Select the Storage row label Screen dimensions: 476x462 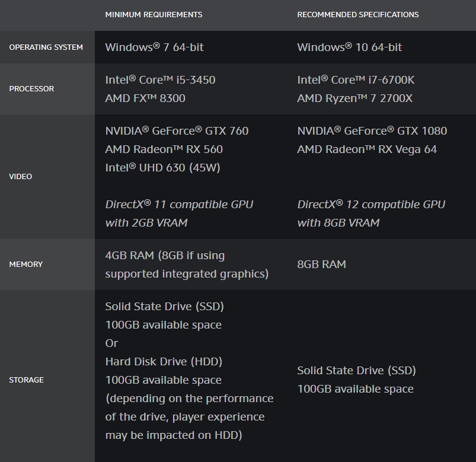[27, 380]
